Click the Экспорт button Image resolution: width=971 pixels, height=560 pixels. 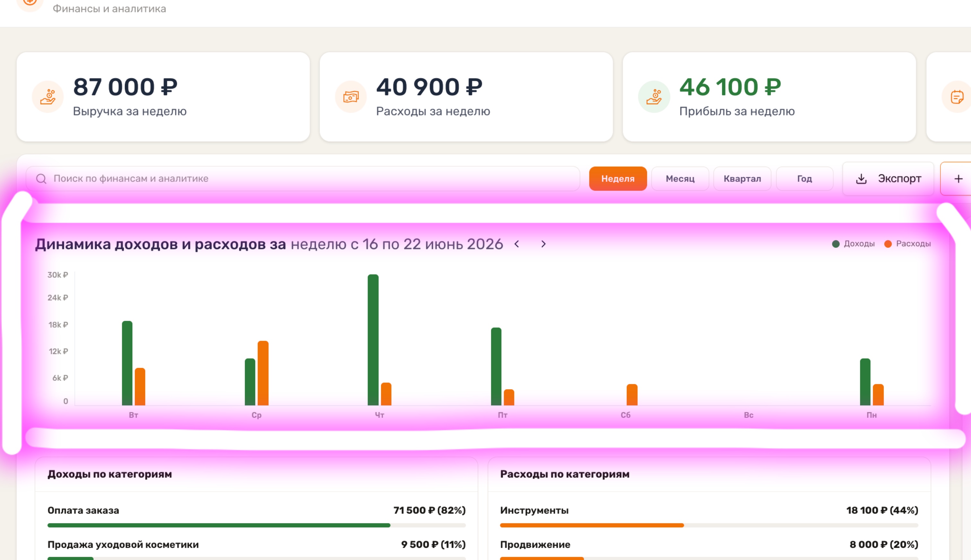888,179
